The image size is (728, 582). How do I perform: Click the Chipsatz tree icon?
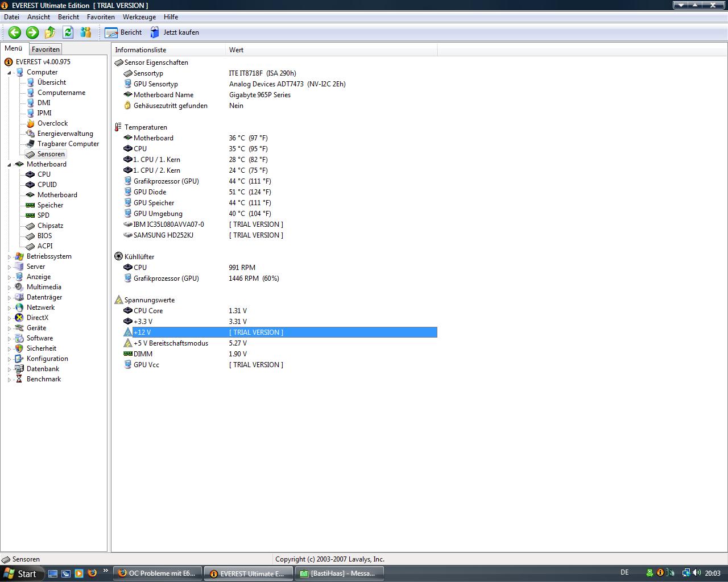point(30,226)
